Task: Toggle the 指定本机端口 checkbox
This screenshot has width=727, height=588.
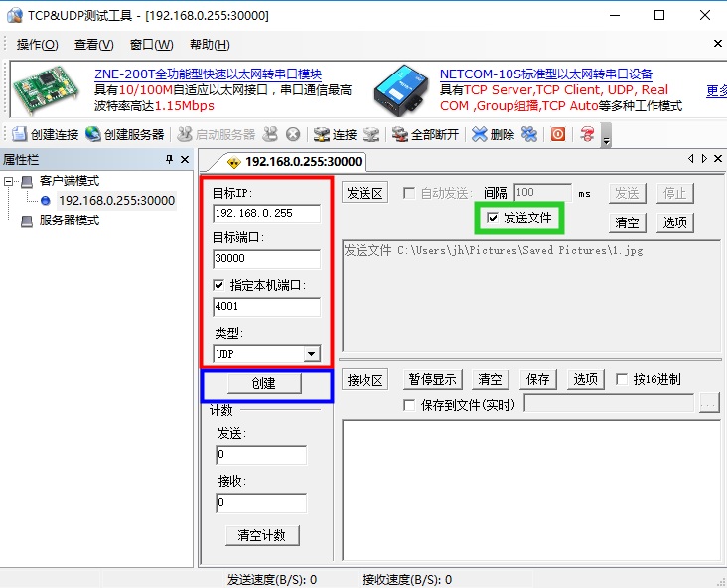Action: click(x=219, y=285)
